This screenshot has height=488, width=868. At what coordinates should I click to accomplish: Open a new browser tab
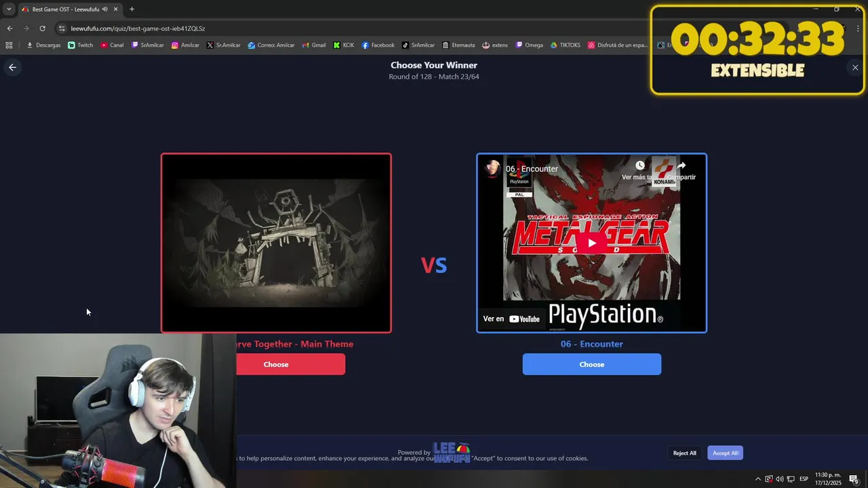(x=132, y=9)
